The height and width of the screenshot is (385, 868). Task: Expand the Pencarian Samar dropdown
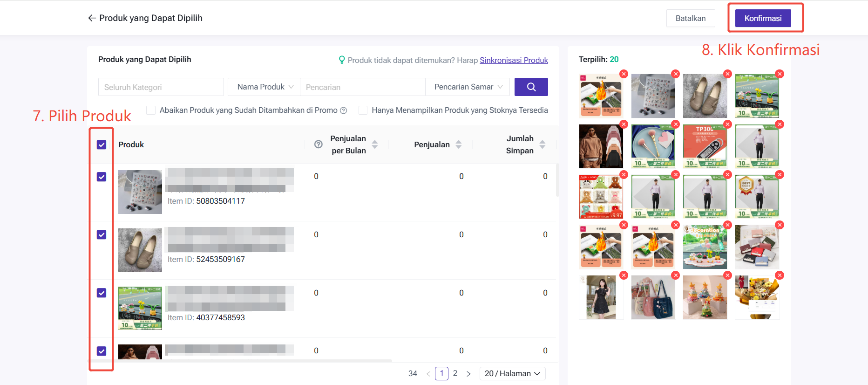click(468, 87)
